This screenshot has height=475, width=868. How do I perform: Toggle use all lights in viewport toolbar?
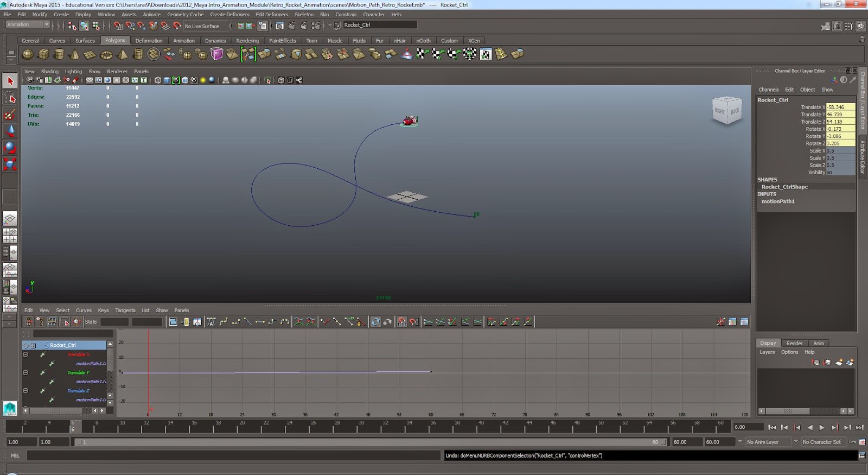203,80
